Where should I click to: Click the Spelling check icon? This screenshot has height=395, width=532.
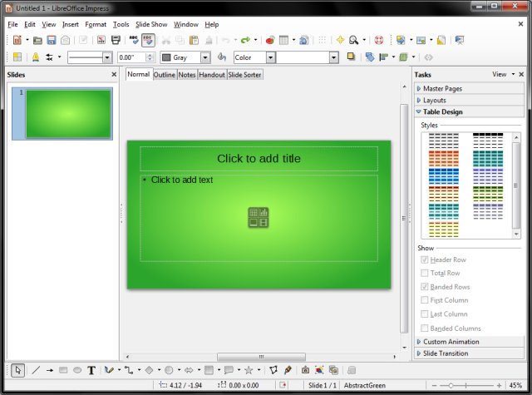(135, 40)
